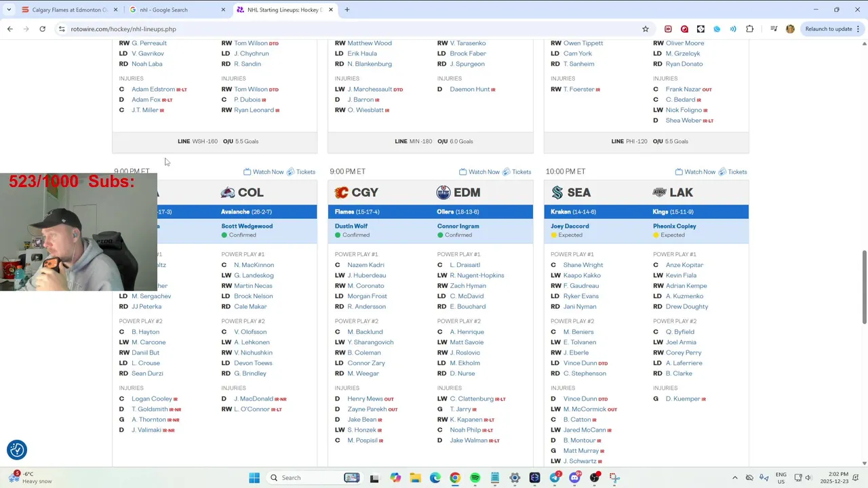Viewport: 868px width, 488px height.
Task: Open the Chrome profile avatar
Action: point(790,29)
